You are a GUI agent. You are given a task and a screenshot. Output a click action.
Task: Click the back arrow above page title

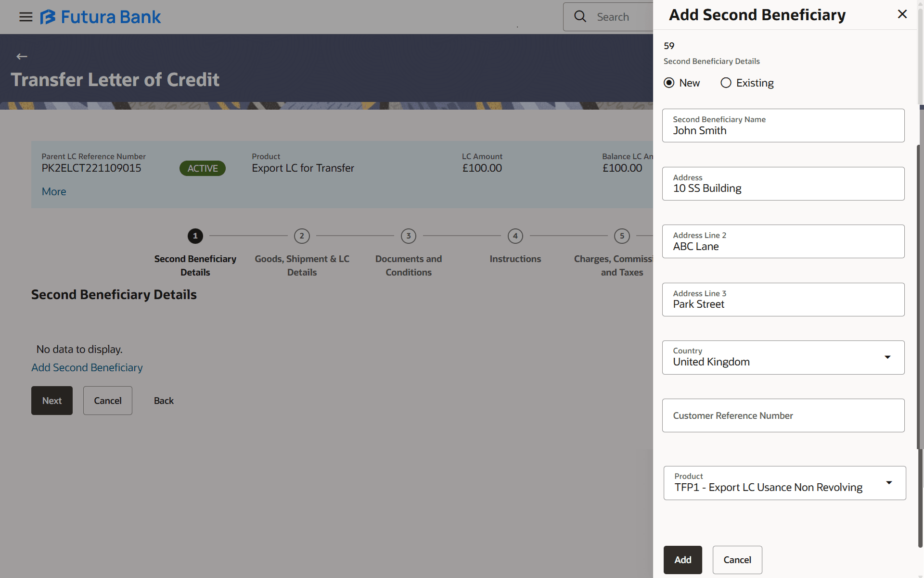(22, 57)
